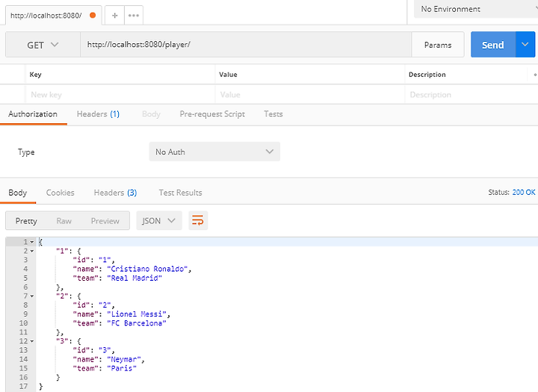Select Preview response view
538x392 pixels.
point(105,221)
